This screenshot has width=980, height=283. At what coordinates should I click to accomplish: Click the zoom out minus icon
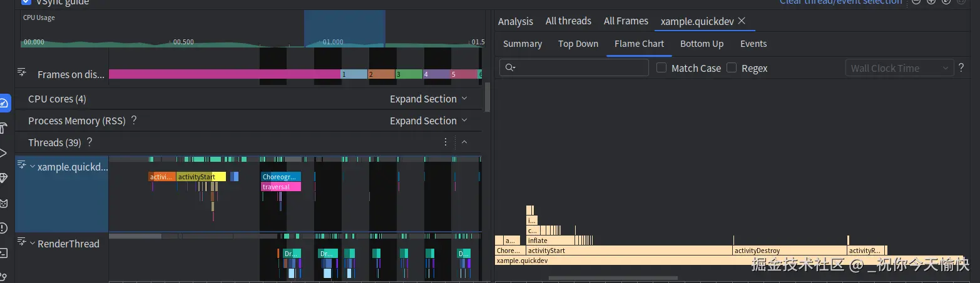click(x=916, y=1)
